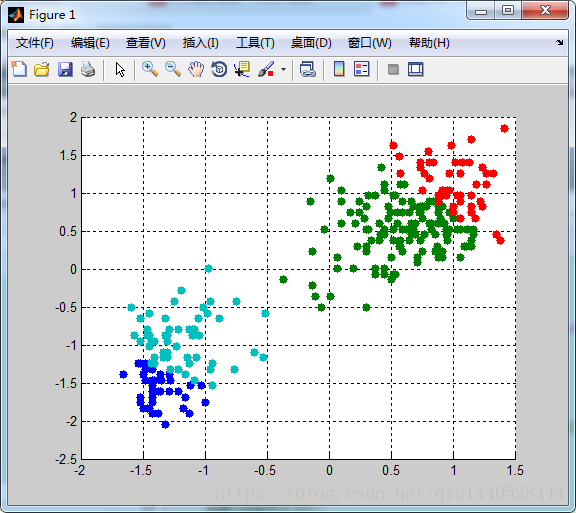The height and width of the screenshot is (513, 576).
Task: Toggle the Brush data tool
Action: point(266,69)
